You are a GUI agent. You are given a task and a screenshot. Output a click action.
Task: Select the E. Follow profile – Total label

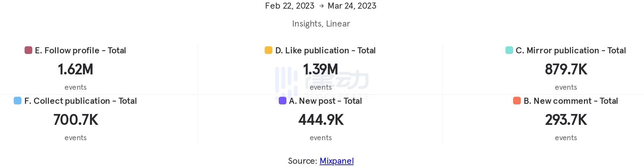tap(80, 50)
